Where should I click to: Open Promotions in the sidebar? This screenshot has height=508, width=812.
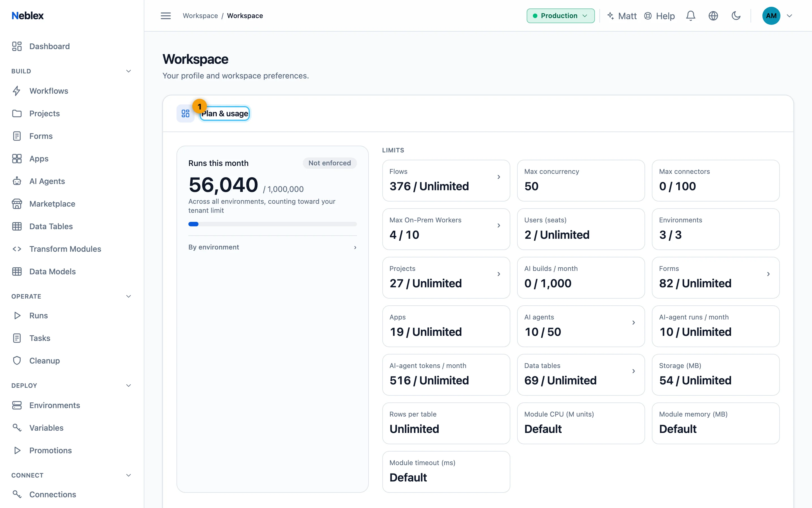point(50,450)
